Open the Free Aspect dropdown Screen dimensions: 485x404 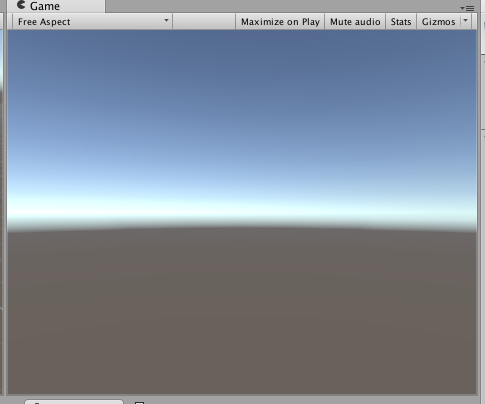point(93,22)
